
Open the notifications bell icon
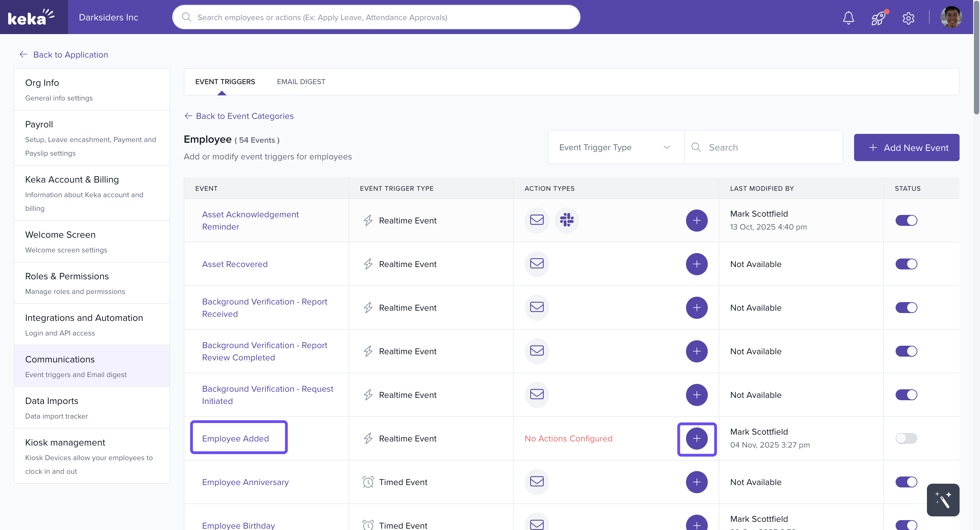tap(848, 17)
